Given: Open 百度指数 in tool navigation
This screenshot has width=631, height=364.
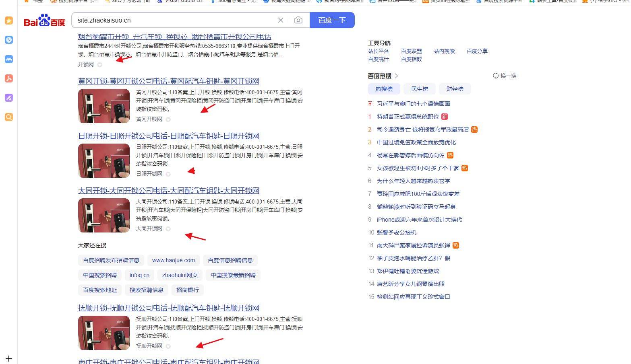Looking at the screenshot, I should [412, 59].
